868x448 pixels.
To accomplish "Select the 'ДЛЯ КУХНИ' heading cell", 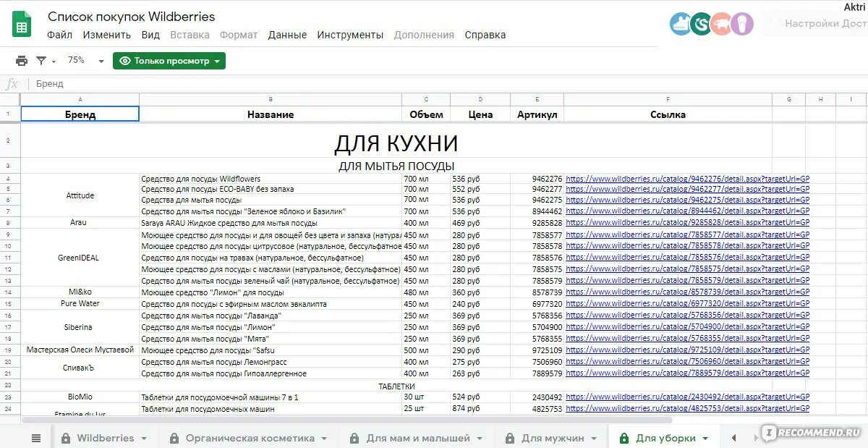I will pos(396,143).
